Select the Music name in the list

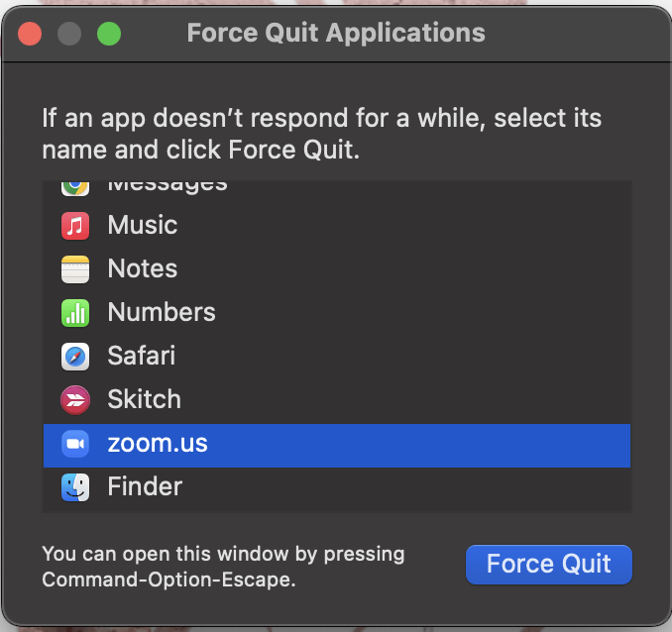[143, 225]
